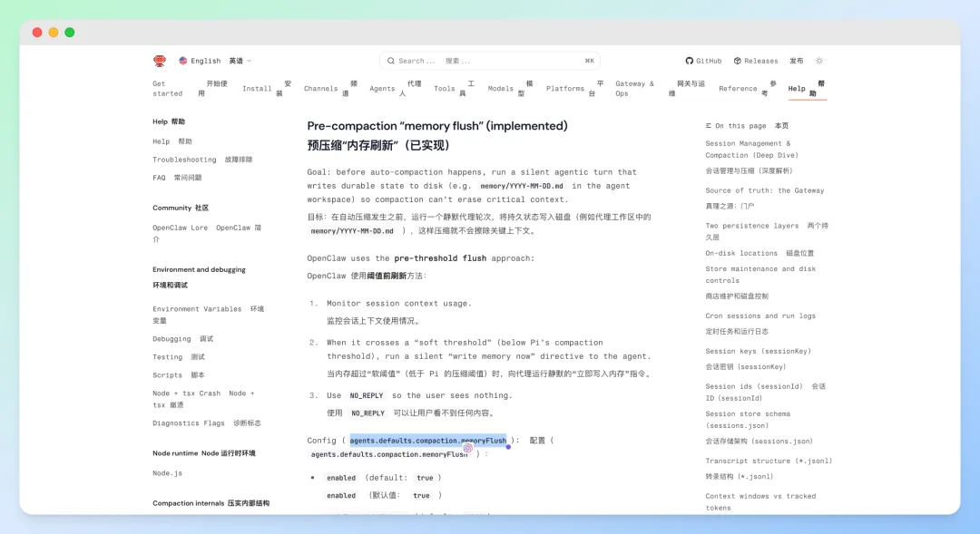Open FAQ page in sidebar

tap(160, 178)
